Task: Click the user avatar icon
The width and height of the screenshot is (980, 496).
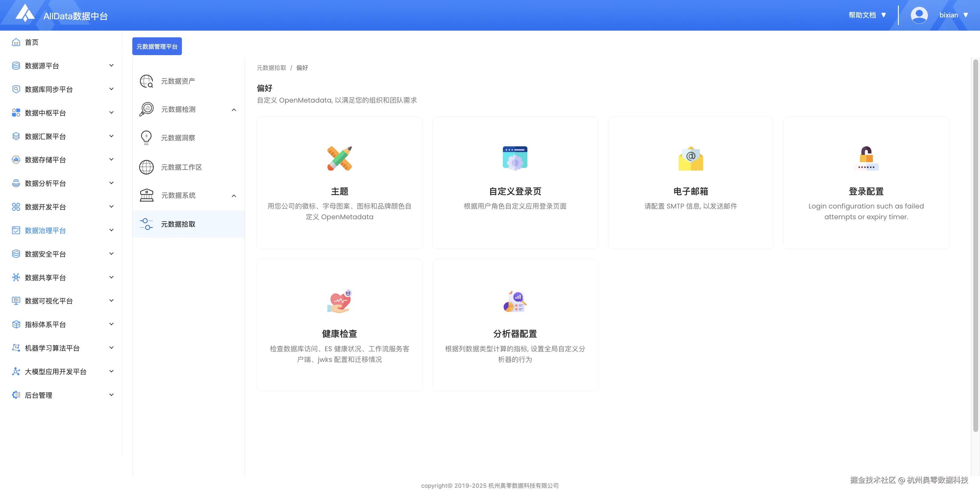Action: [x=919, y=15]
